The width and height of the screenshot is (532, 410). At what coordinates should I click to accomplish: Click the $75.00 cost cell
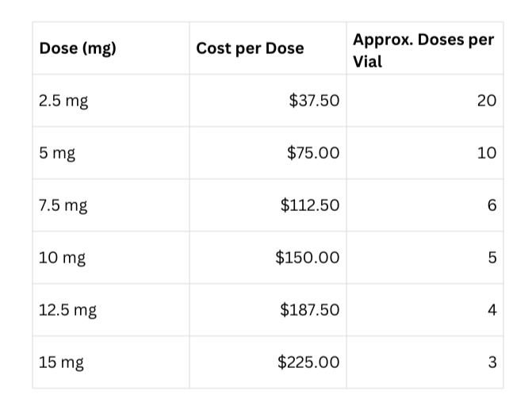click(268, 153)
